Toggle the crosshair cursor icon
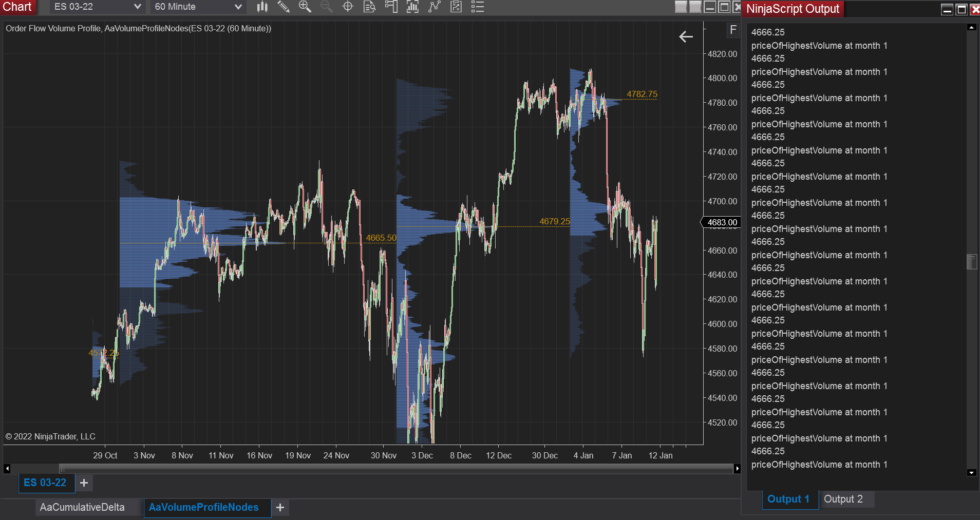980x520 pixels. tap(348, 7)
